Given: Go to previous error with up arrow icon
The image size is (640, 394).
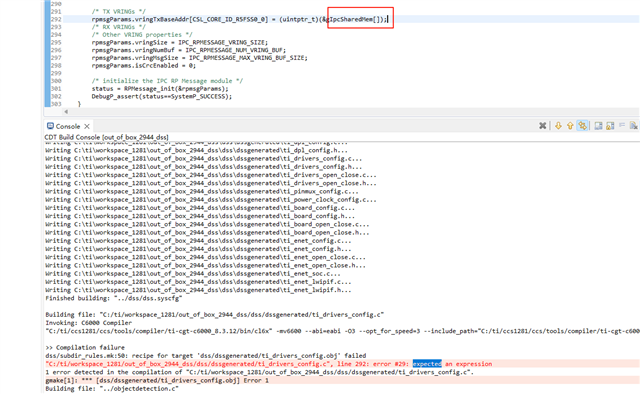Looking at the screenshot, I should [x=570, y=126].
